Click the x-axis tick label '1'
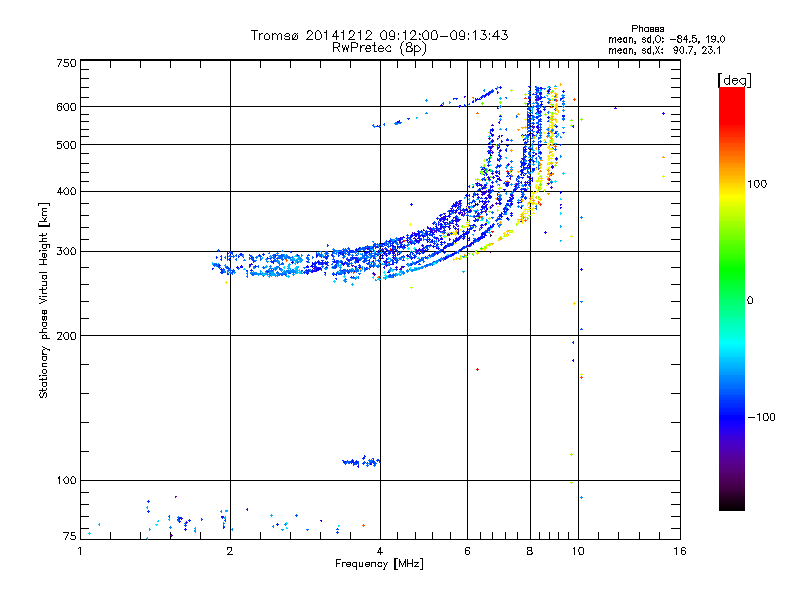This screenshot has height=600, width=800. click(x=80, y=551)
